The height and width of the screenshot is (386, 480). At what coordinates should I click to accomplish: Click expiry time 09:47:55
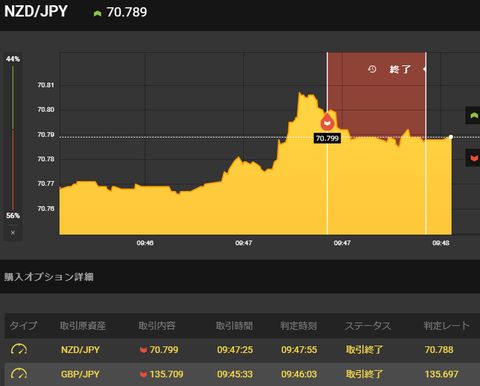(299, 350)
